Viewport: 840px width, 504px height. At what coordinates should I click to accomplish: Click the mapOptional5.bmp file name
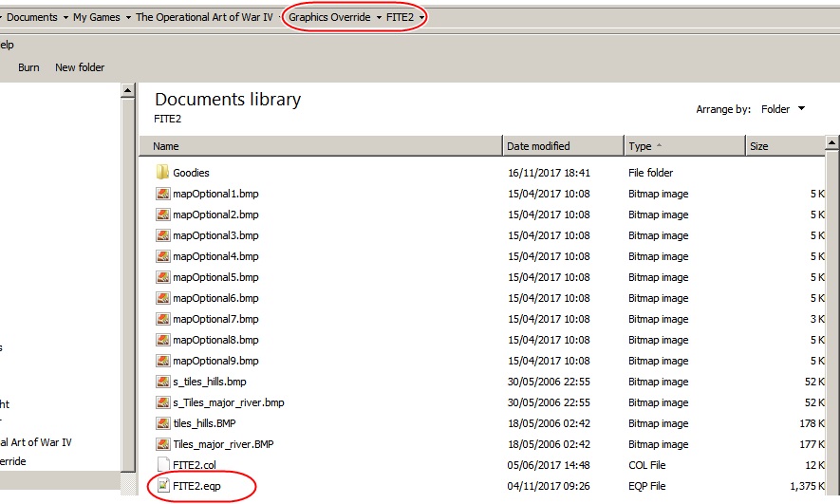(215, 277)
